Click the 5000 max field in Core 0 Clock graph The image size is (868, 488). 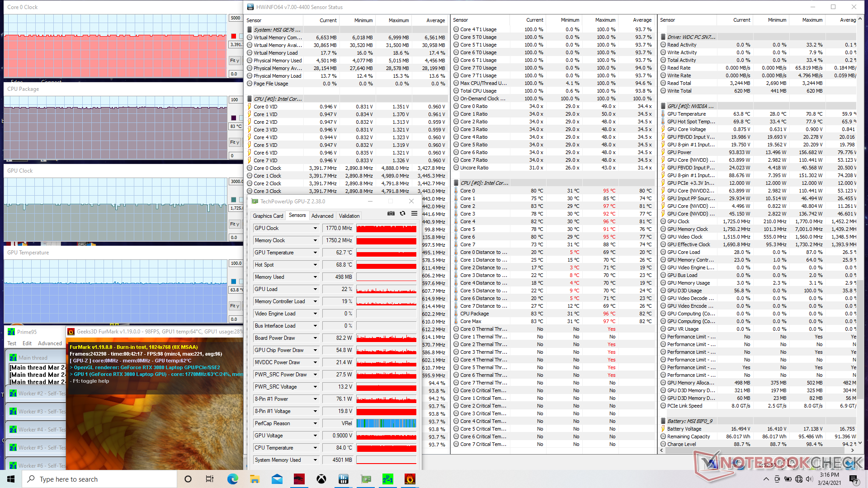pos(236,18)
